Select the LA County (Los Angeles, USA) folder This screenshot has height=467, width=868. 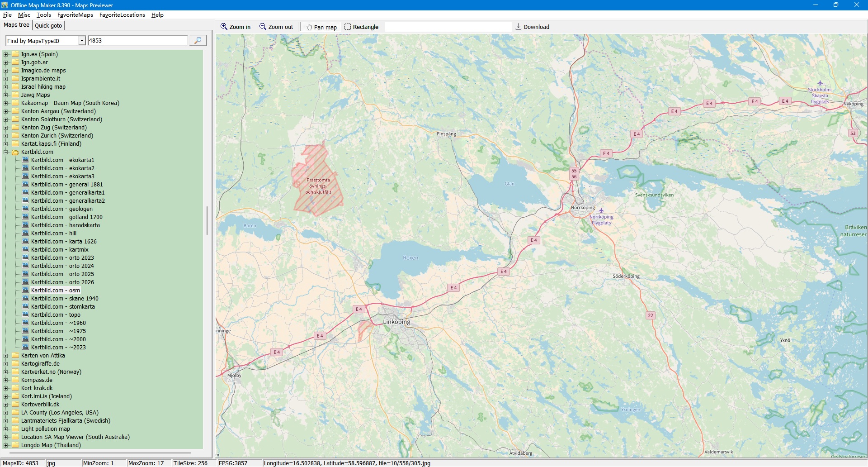tap(60, 413)
